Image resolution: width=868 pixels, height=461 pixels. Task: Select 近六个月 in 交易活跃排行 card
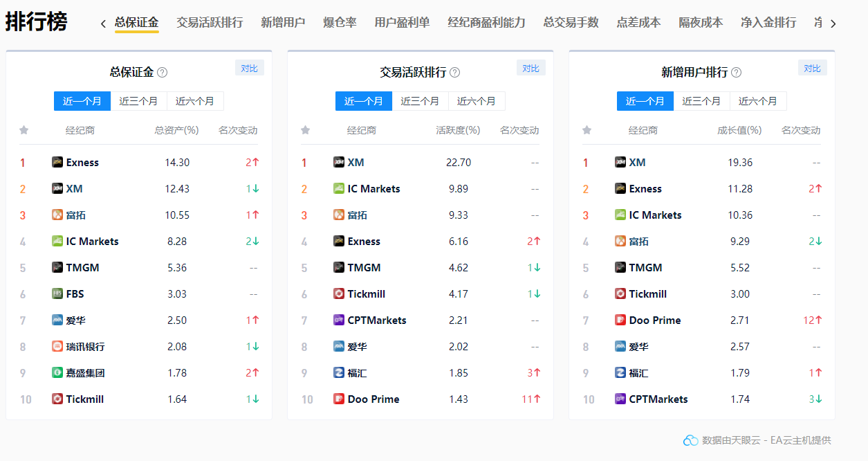477,101
